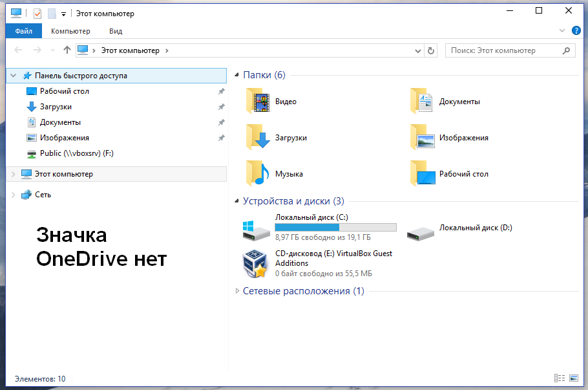Switch to details view layout icon
Screen dimensions: 588x390
(x=560, y=378)
